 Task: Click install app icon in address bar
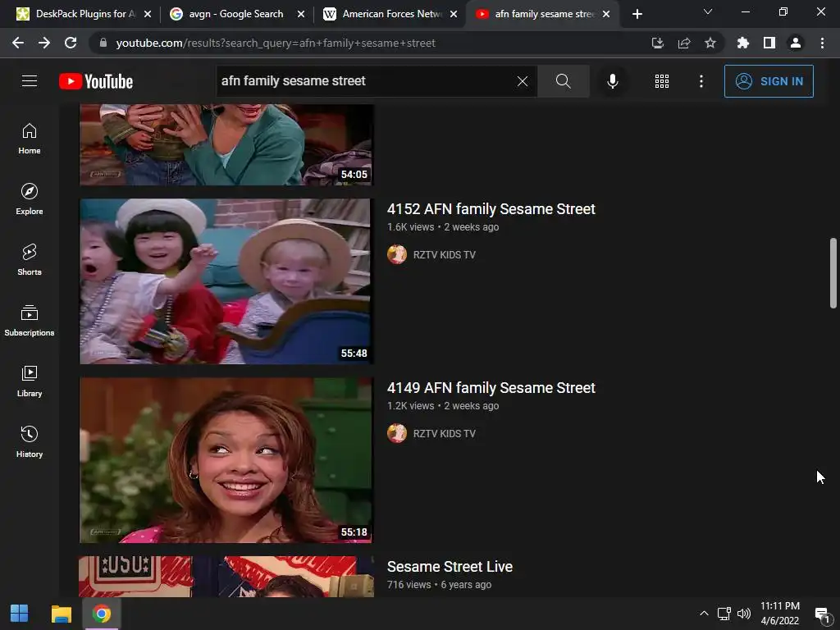[x=657, y=43]
